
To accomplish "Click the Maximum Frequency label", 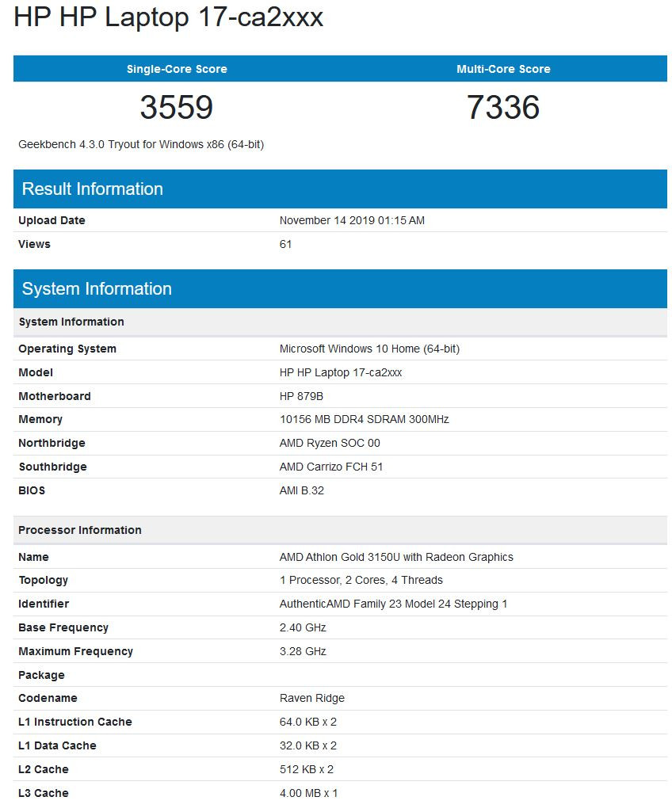I will pyautogui.click(x=75, y=651).
